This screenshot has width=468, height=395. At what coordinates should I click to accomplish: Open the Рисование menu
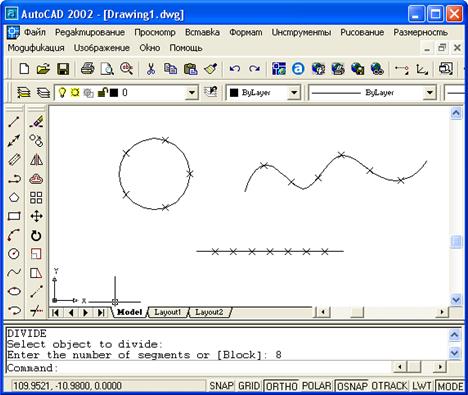(362, 32)
